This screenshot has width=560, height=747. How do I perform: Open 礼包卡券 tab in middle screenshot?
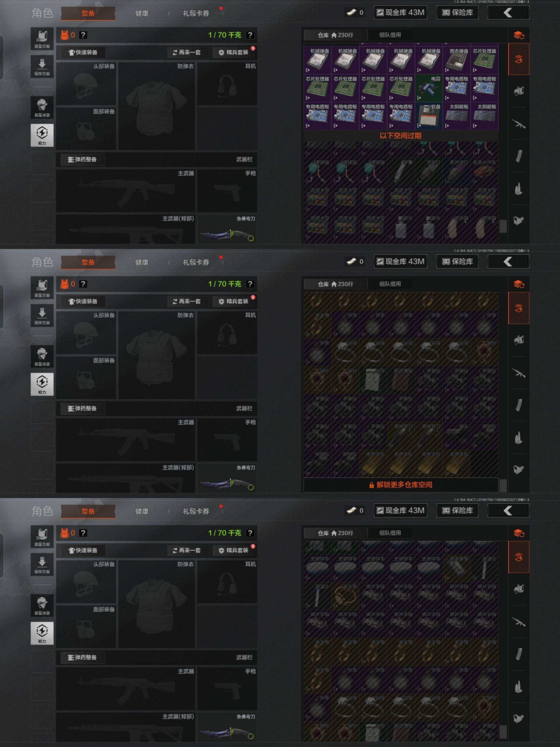point(196,262)
